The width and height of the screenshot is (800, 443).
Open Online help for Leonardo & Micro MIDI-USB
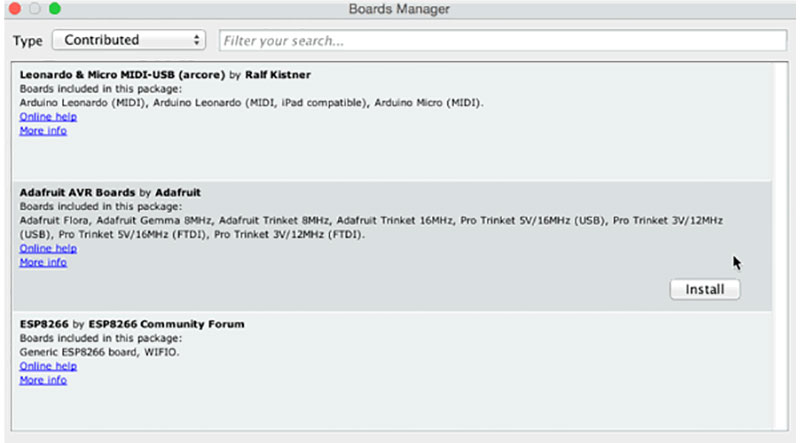pos(48,117)
